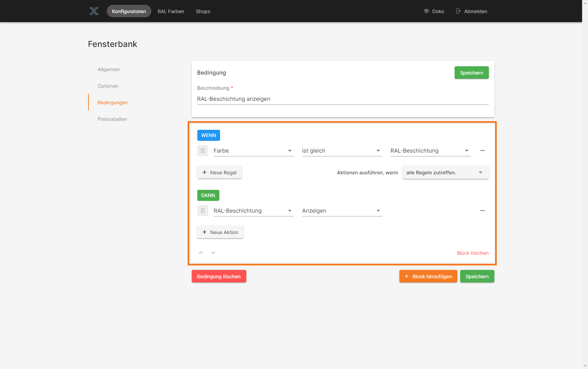Open the Anzeigen action dropdown

[x=342, y=211]
